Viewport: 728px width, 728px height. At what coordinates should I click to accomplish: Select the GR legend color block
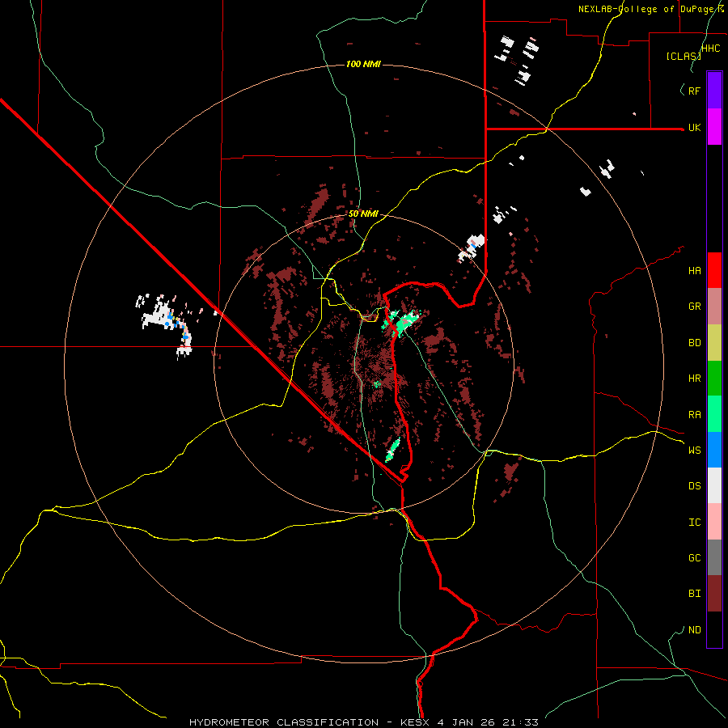point(714,307)
